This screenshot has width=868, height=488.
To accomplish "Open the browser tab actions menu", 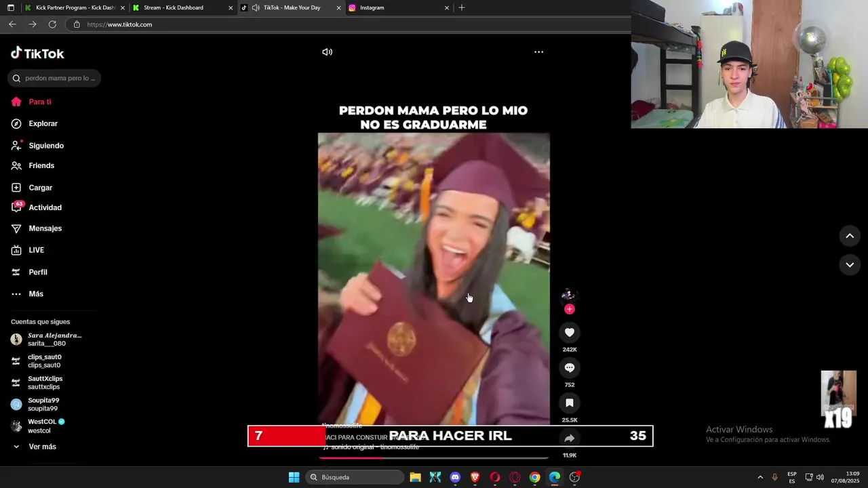I will point(10,8).
